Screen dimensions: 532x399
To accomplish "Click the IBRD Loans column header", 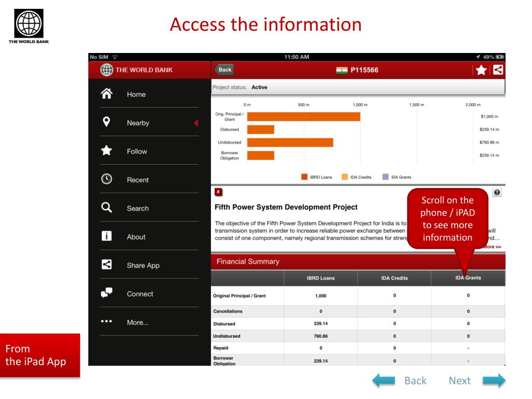I will click(x=321, y=278).
